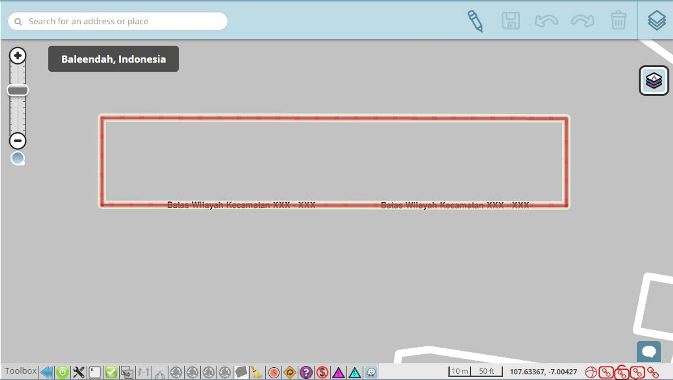This screenshot has height=380, width=673.
Task: Click the 10 m scale bar label
Action: (x=460, y=371)
